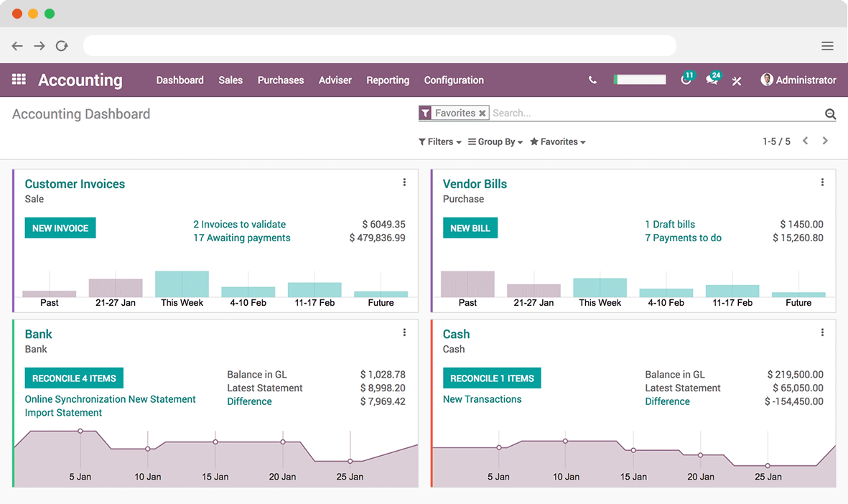Click the tools/wrench icon in the top bar
Screen dimensions: 848x504
pos(737,80)
